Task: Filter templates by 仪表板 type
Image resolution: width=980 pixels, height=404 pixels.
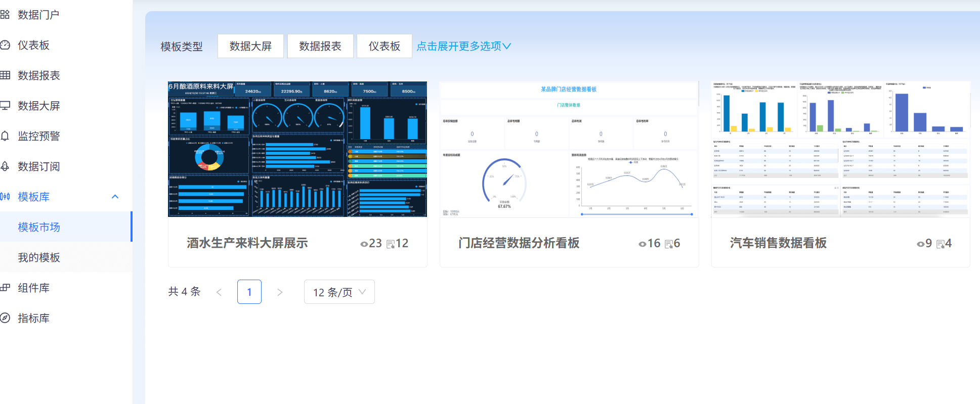Action: tap(384, 46)
